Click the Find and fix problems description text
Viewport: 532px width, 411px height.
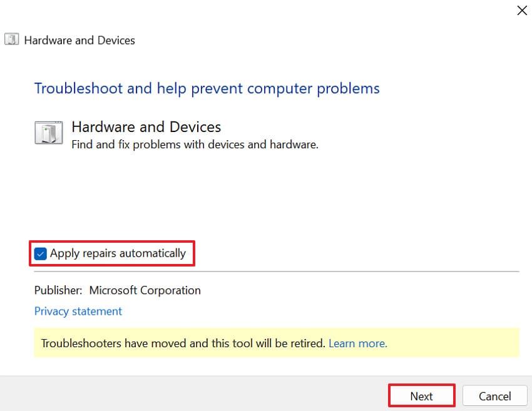click(196, 144)
